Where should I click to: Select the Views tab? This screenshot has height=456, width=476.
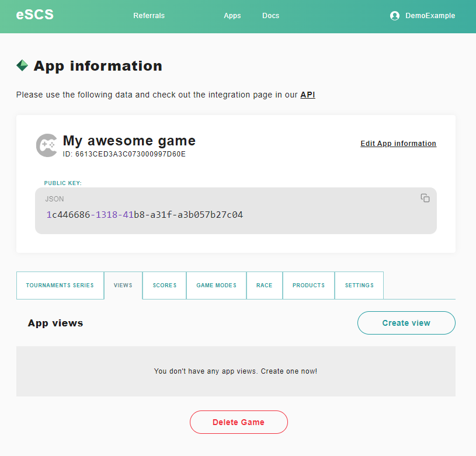123,286
